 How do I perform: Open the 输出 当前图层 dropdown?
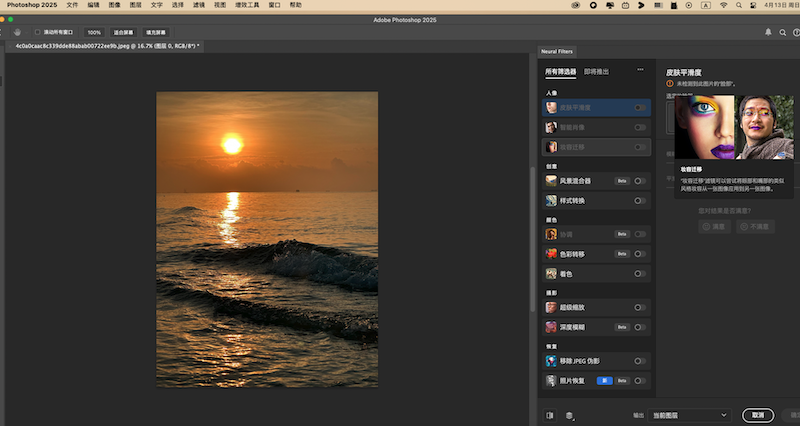(x=690, y=415)
